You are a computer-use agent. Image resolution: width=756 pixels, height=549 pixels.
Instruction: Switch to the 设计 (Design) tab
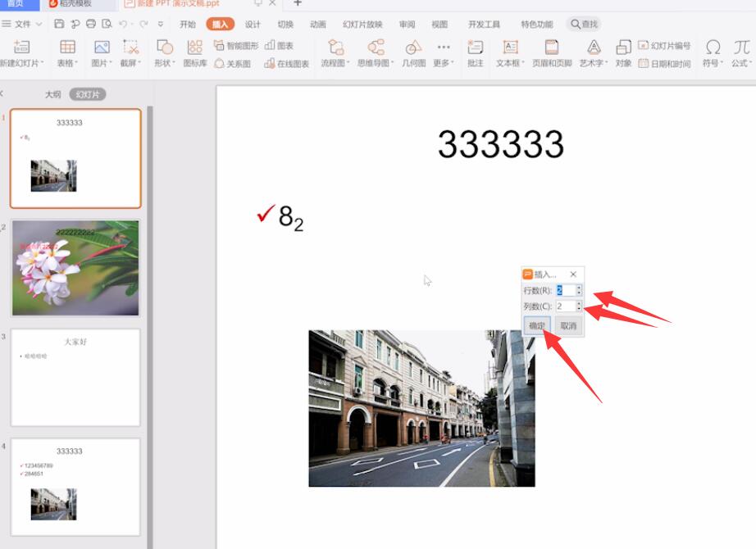(x=253, y=25)
